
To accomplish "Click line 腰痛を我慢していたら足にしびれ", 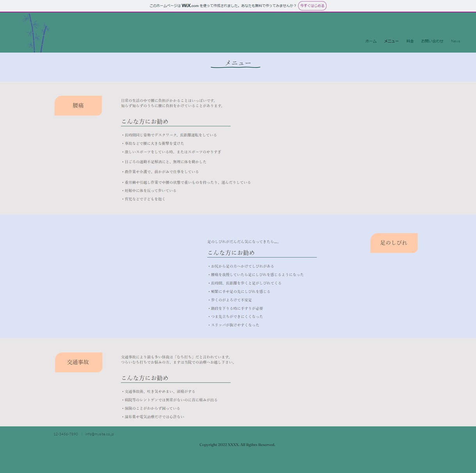I will [x=256, y=275].
